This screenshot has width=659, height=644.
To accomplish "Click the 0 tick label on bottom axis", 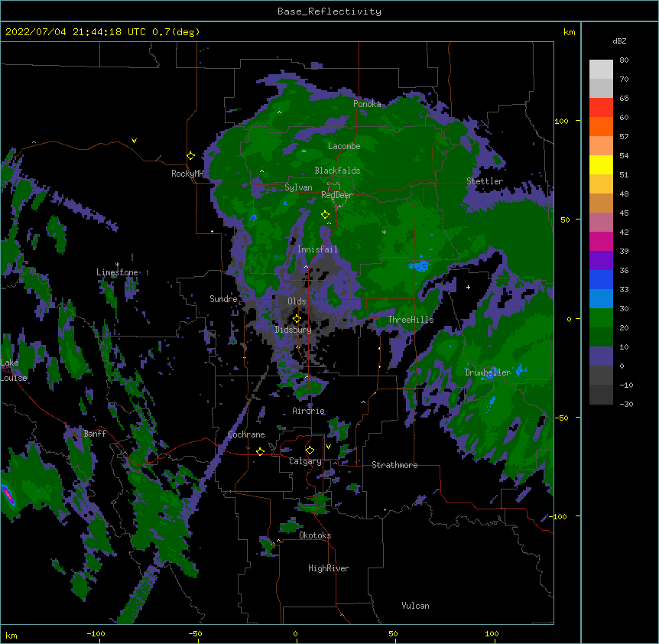I will point(295,634).
